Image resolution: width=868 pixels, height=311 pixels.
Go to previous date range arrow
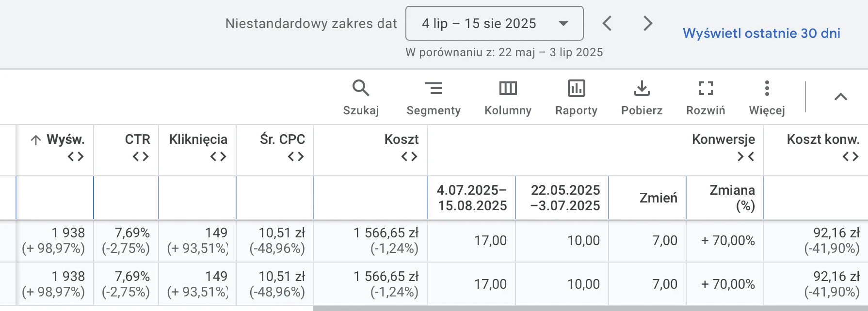607,23
